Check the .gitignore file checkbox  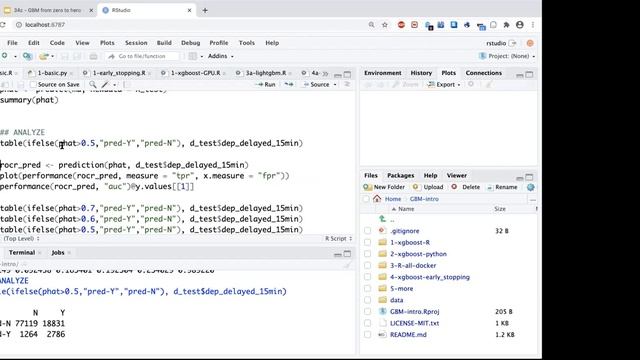pyautogui.click(x=367, y=231)
